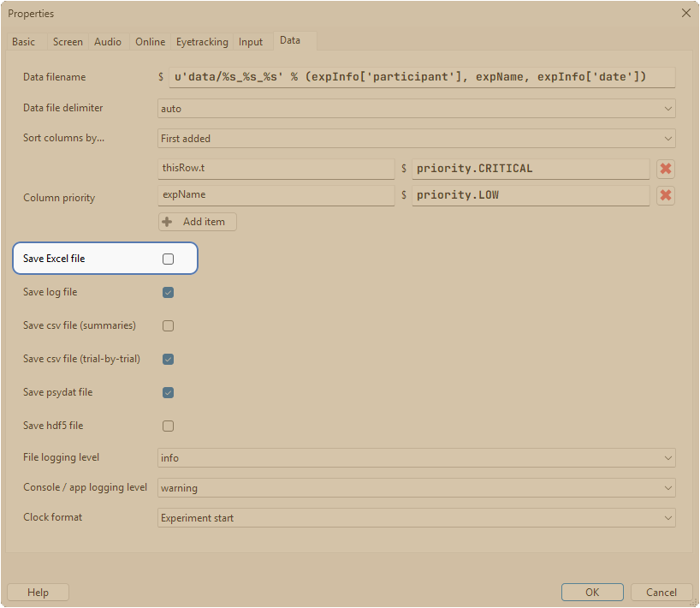The width and height of the screenshot is (700, 608).
Task: Click the Add item button
Action: pos(198,222)
